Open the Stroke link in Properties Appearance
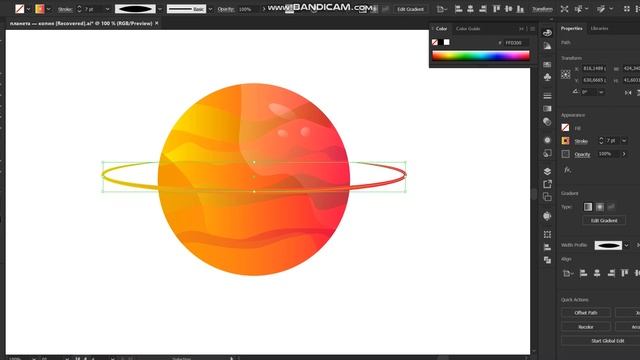 pyautogui.click(x=581, y=141)
